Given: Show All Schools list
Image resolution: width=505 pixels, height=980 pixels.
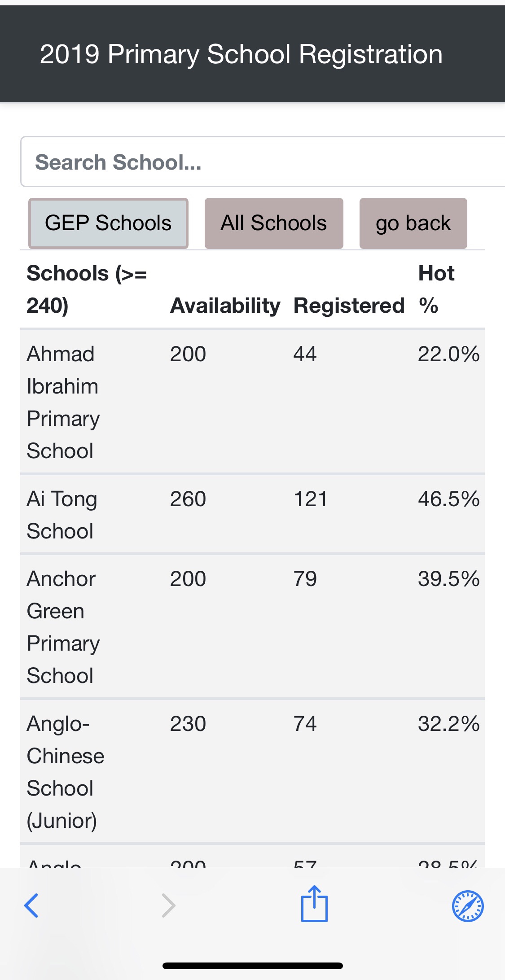Looking at the screenshot, I should (x=274, y=223).
